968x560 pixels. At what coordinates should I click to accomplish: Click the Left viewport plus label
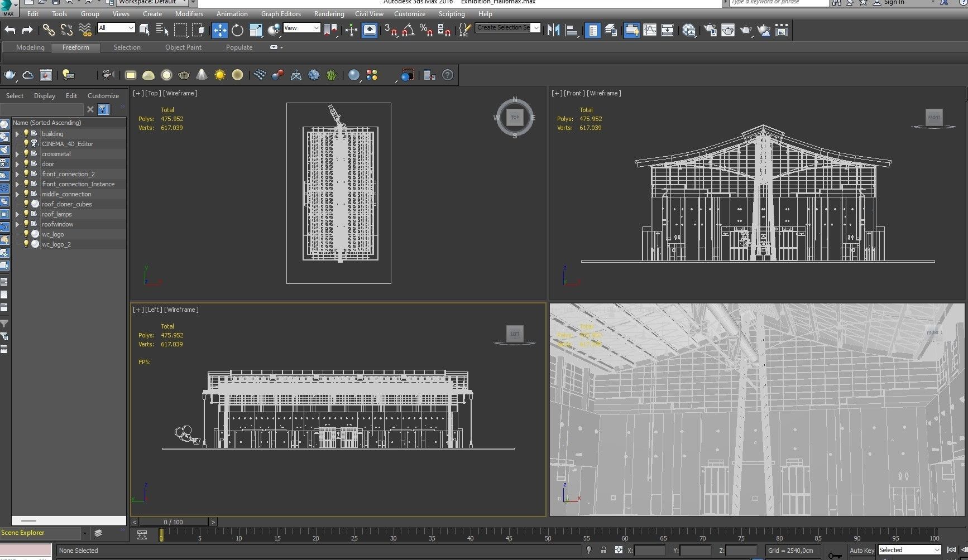click(137, 310)
